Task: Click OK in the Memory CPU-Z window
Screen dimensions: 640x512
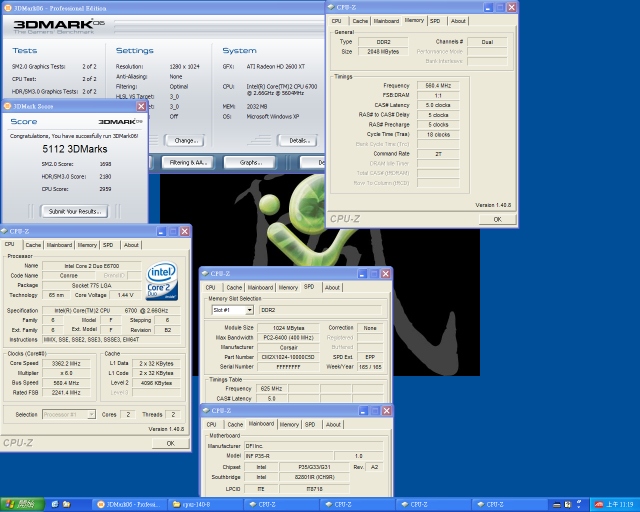Action: [x=497, y=219]
